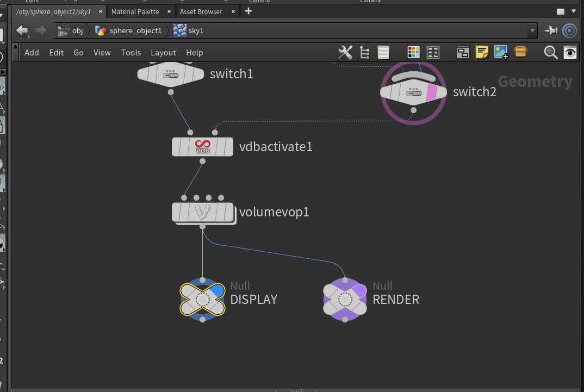Open the Layout menu

pyautogui.click(x=163, y=53)
